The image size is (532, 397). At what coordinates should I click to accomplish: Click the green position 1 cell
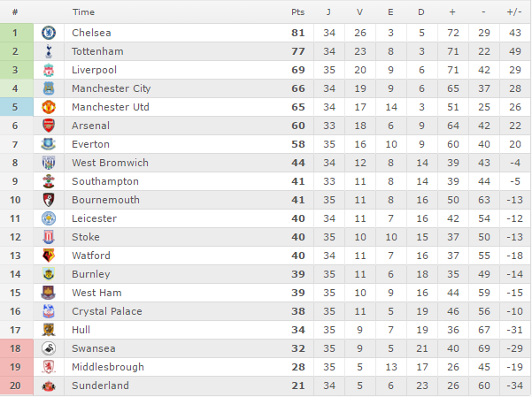(x=17, y=33)
